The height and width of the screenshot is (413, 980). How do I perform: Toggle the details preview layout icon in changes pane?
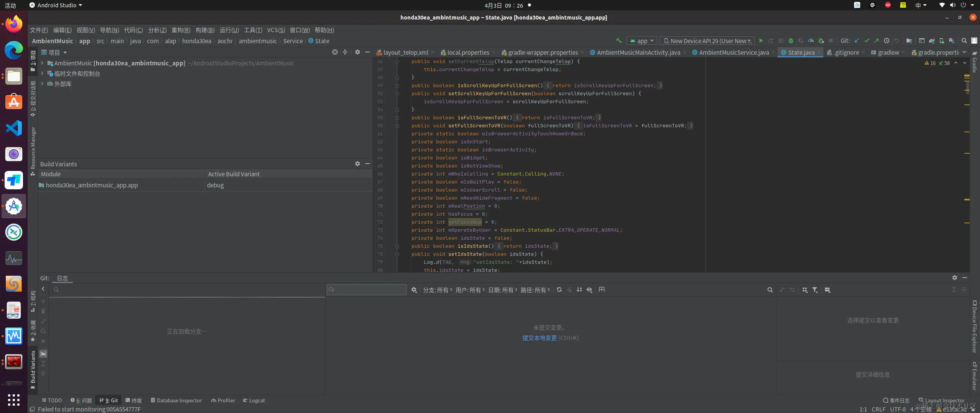[x=828, y=290]
